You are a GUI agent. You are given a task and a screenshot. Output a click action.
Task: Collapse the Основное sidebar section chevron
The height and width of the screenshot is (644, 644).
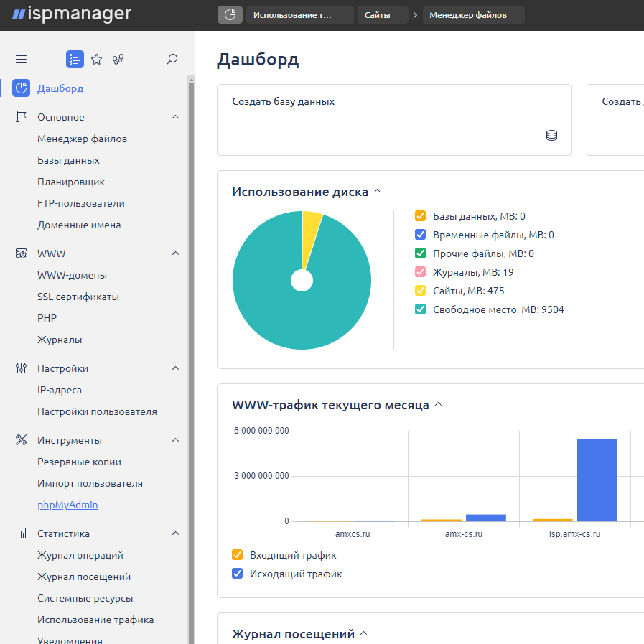coord(175,117)
